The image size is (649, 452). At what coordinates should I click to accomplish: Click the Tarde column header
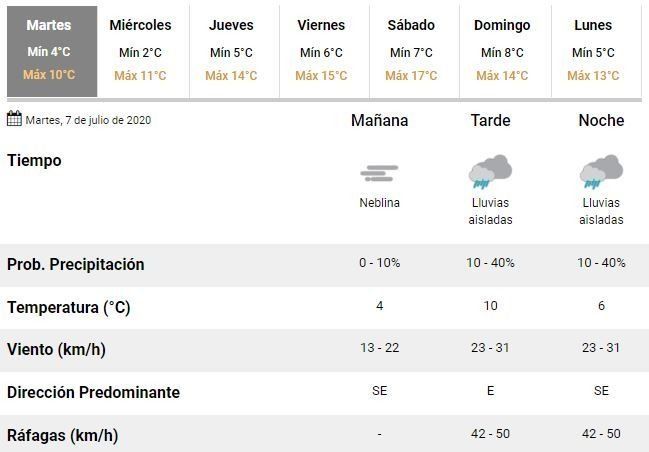pos(490,121)
